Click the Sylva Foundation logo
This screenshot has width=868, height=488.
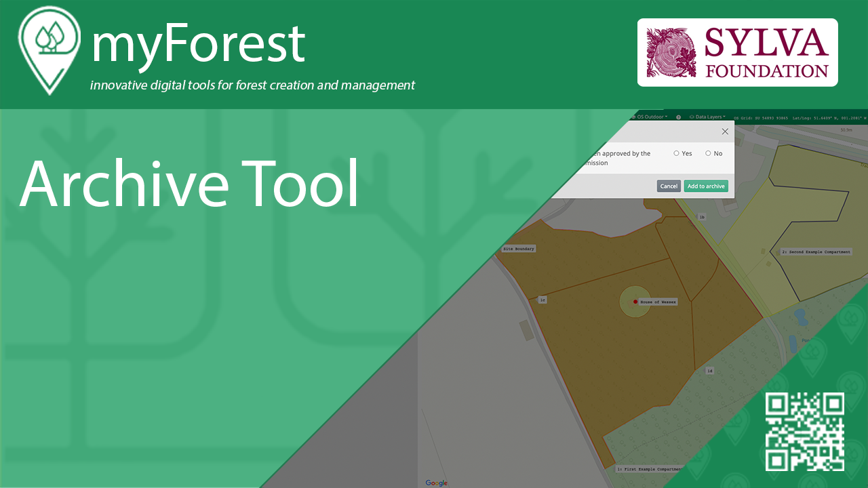[737, 52]
